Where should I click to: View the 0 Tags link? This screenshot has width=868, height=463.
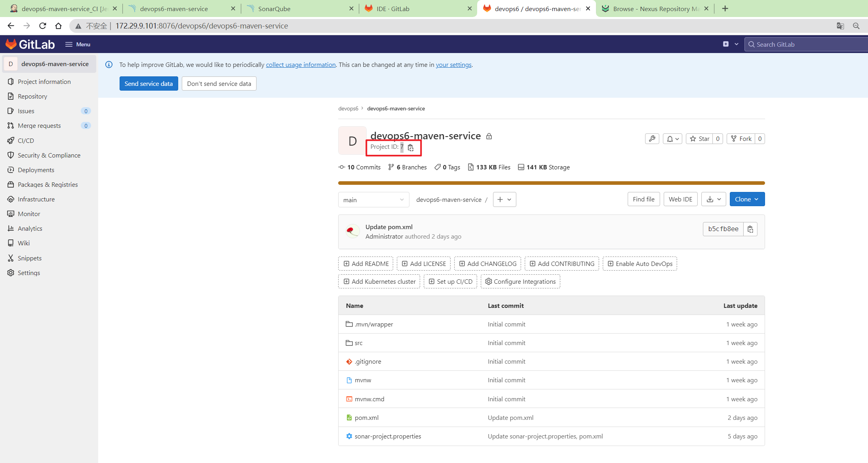pyautogui.click(x=447, y=167)
